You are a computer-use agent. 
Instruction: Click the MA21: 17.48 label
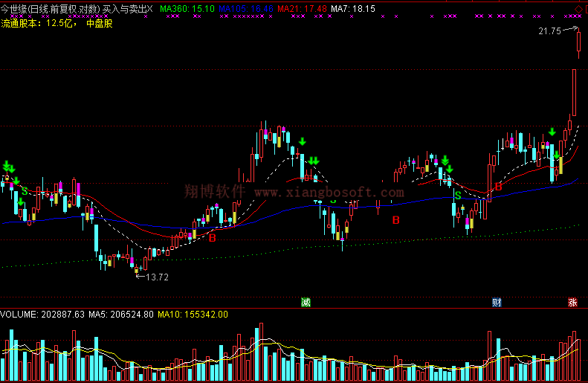point(303,9)
